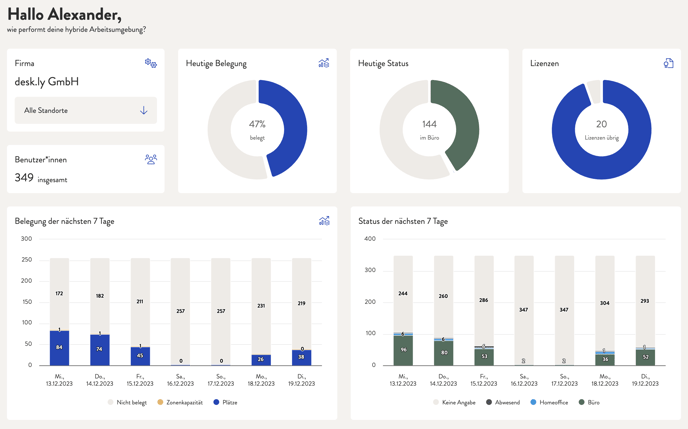The image size is (688, 429).
Task: Click the document icon in Lizenzen card
Action: 668,63
